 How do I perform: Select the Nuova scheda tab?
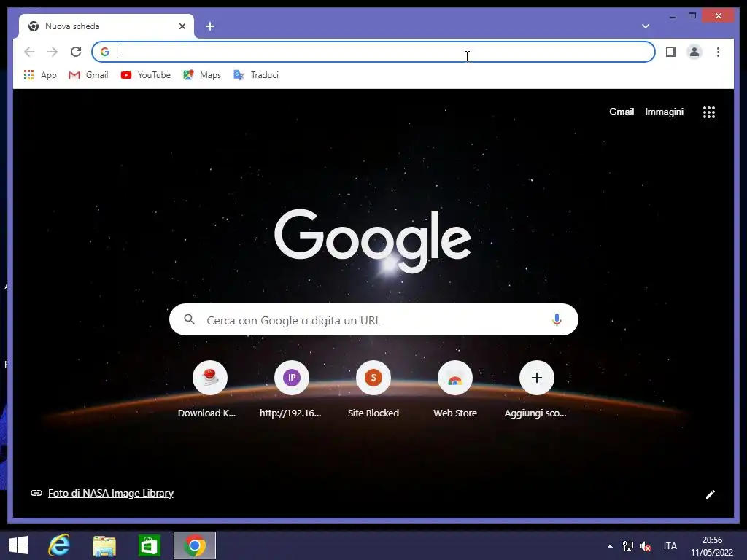click(x=107, y=26)
